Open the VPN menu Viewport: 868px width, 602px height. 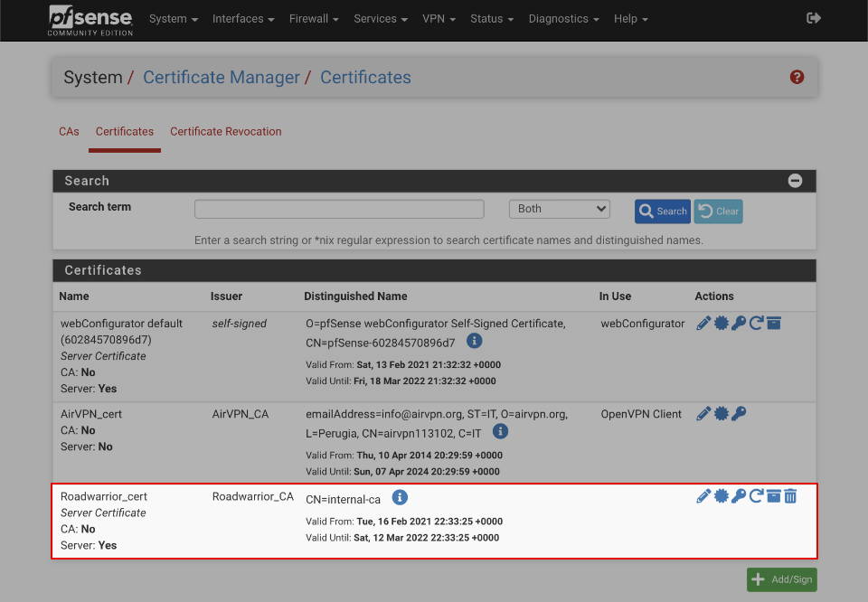pyautogui.click(x=439, y=19)
